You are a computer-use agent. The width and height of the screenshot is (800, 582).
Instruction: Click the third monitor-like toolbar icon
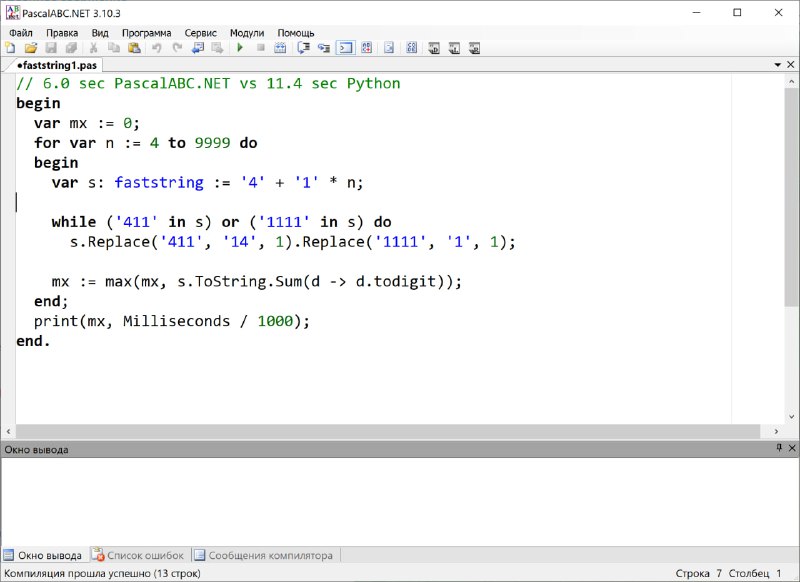pyautogui.click(x=474, y=48)
